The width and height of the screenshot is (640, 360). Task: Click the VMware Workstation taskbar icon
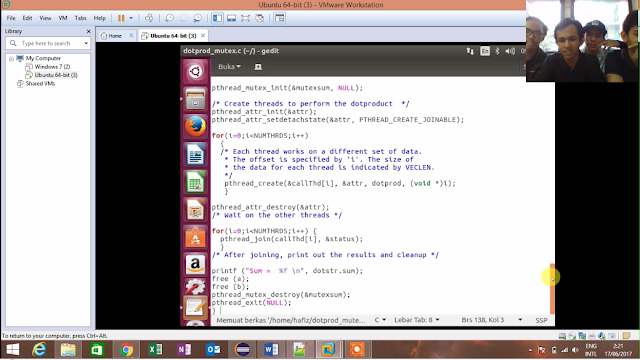(327, 350)
